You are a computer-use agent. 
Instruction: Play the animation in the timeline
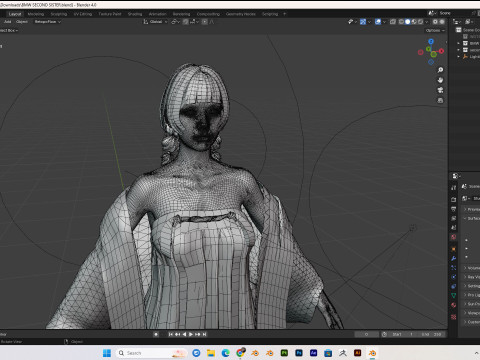[191, 334]
